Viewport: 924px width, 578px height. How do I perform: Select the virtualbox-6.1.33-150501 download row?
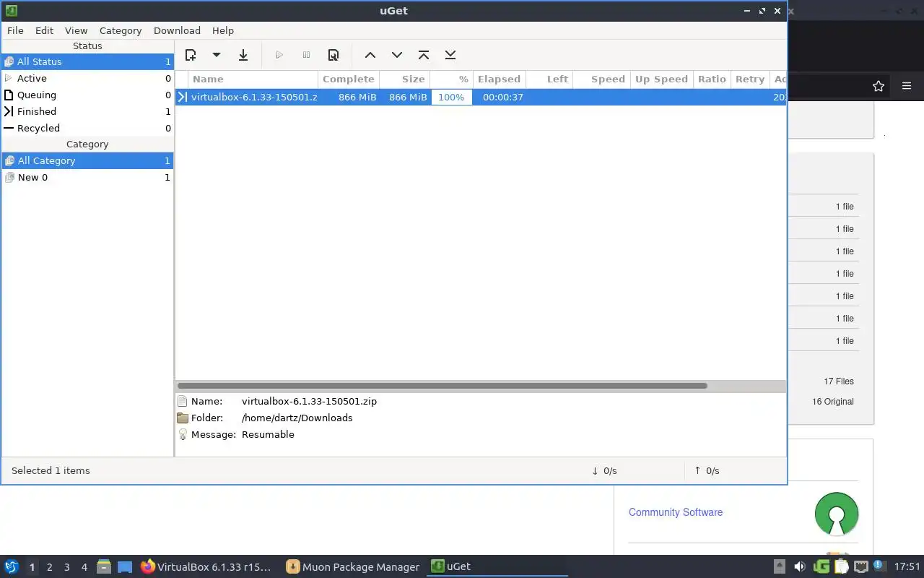[x=481, y=97]
